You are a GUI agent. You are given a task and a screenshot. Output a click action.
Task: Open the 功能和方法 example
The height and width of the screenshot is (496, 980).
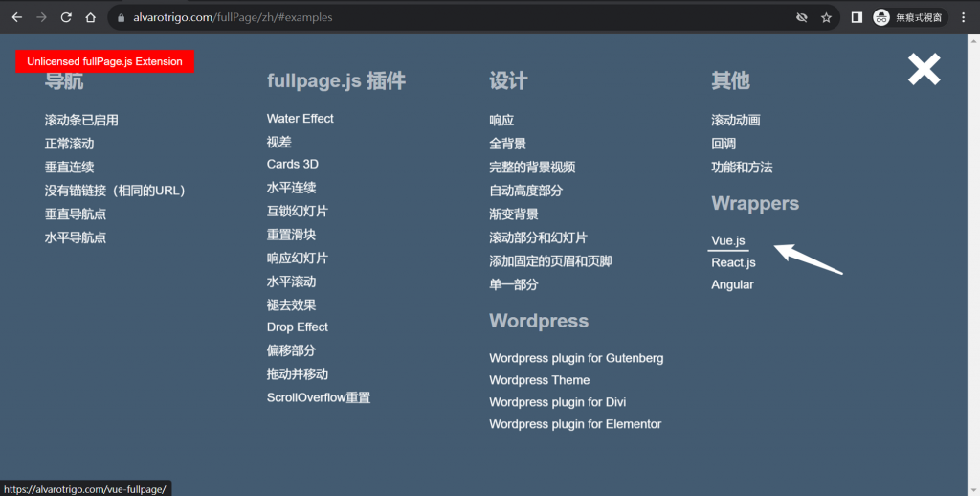742,167
